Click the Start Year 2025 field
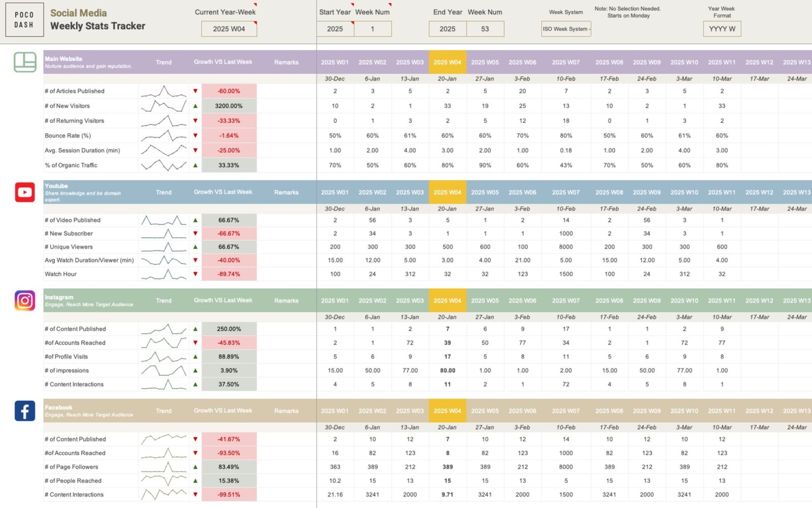Viewport: 812px width, 508px height. click(335, 29)
